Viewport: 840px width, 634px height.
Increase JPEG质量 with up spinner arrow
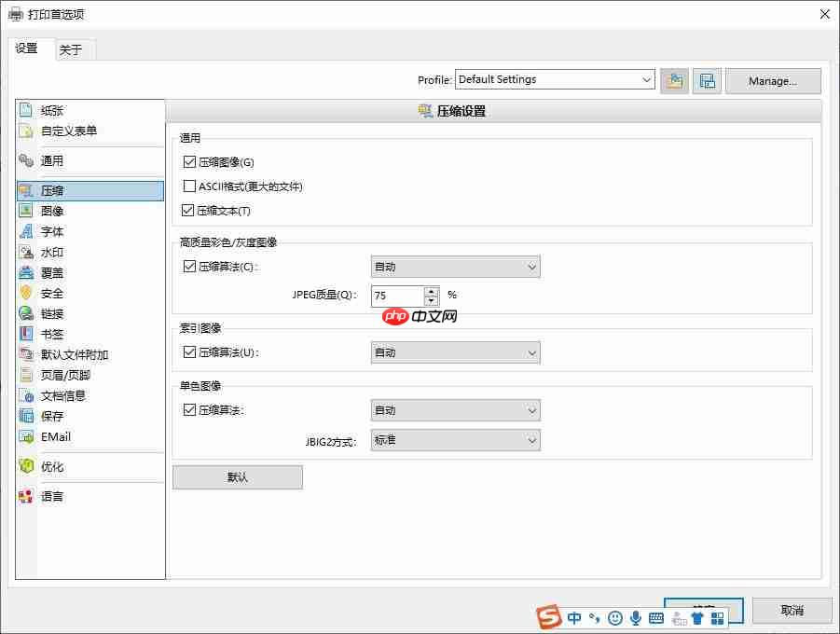(x=432, y=291)
